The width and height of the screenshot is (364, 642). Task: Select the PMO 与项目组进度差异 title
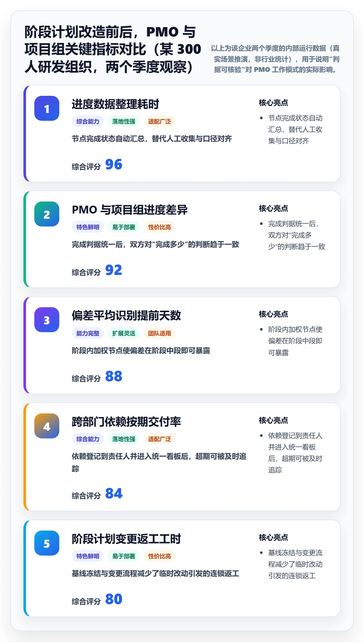130,210
